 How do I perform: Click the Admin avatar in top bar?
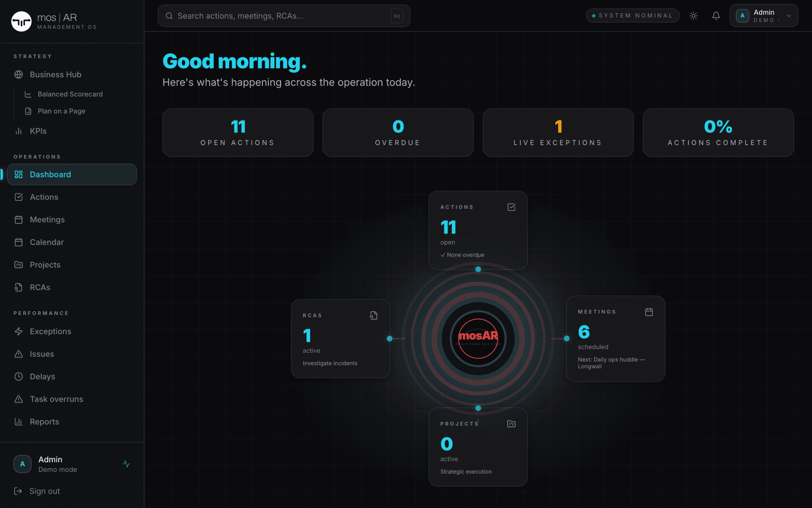(742, 16)
